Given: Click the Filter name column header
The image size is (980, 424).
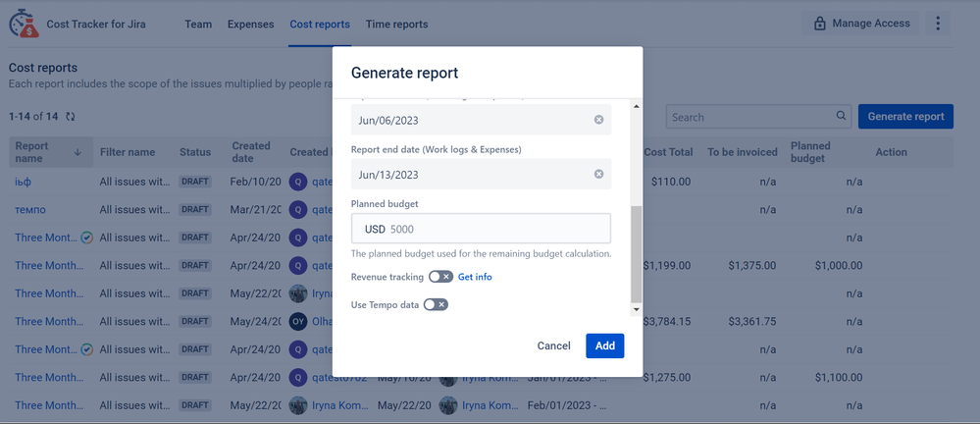Looking at the screenshot, I should [x=128, y=152].
